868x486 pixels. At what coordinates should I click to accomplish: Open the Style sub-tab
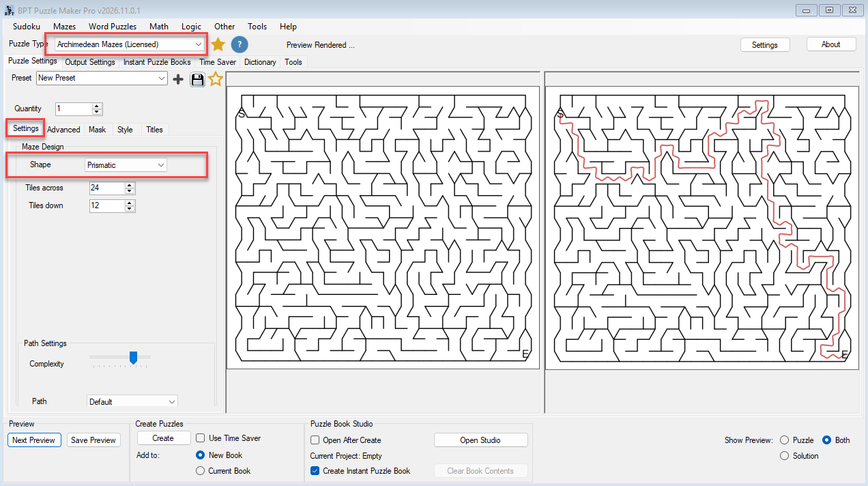(x=125, y=130)
